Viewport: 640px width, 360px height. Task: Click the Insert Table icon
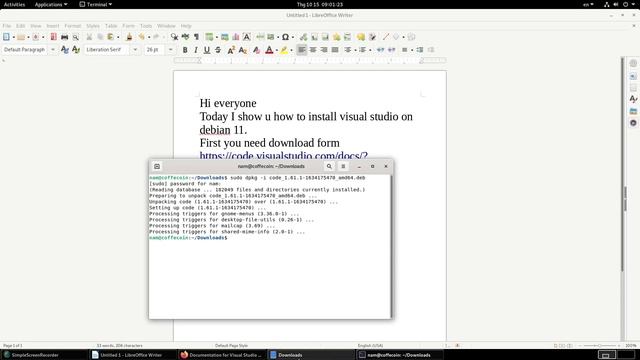[x=209, y=37]
